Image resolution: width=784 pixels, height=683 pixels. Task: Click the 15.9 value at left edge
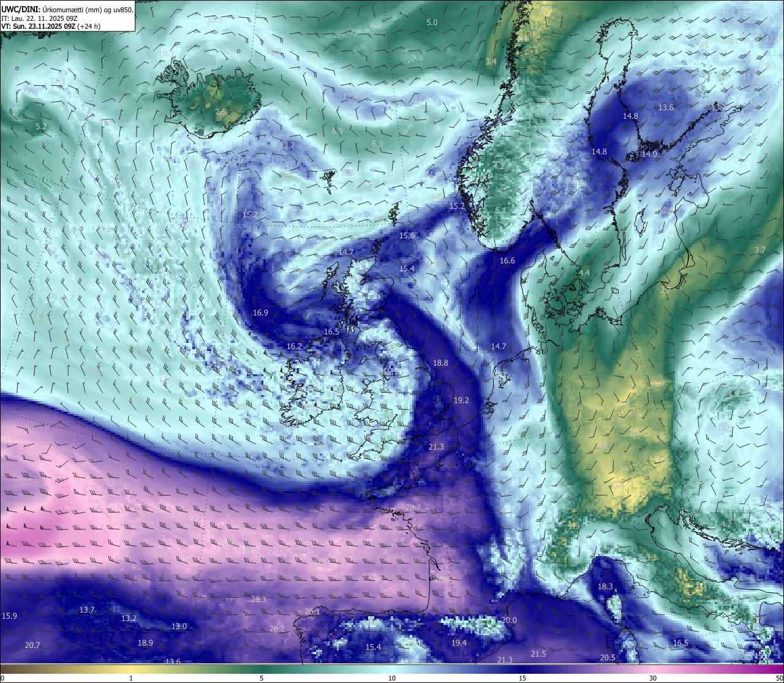(x=10, y=616)
